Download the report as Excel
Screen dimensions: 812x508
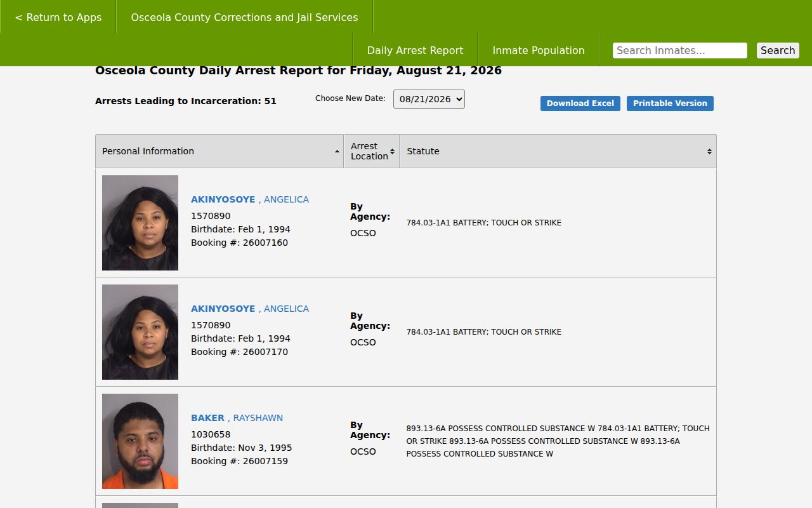[x=580, y=104]
